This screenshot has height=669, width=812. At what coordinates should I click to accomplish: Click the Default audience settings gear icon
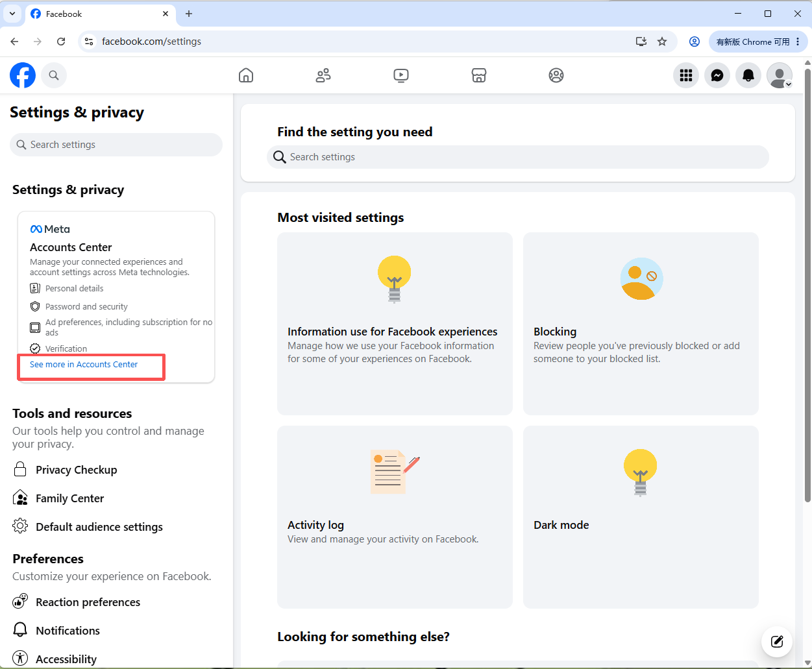coord(20,526)
